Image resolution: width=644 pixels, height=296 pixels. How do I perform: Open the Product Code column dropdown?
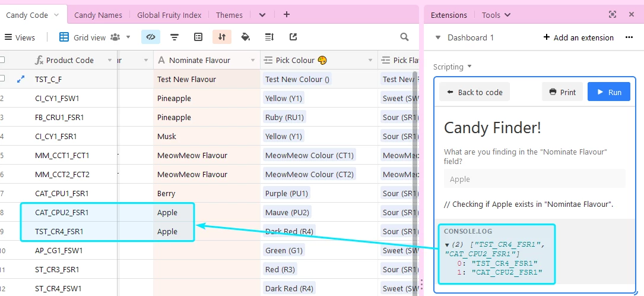point(110,61)
